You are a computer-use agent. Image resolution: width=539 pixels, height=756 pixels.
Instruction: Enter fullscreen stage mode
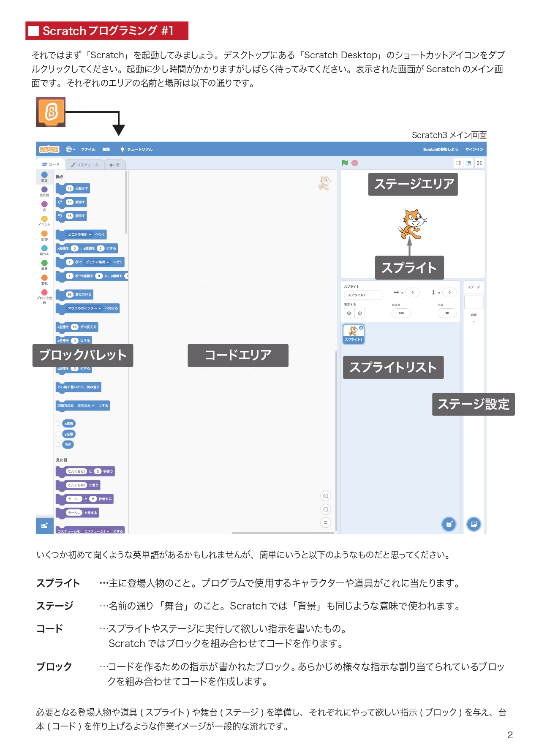click(x=479, y=163)
